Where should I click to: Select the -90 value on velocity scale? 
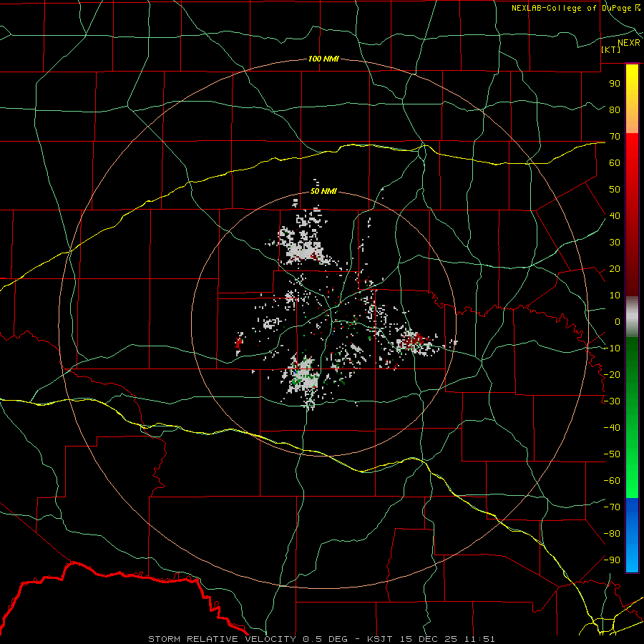612,560
